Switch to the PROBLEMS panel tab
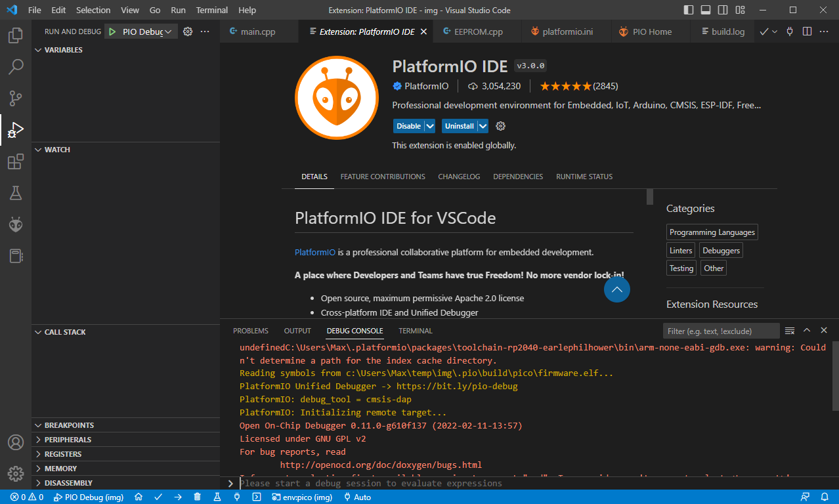The height and width of the screenshot is (504, 839). point(251,331)
